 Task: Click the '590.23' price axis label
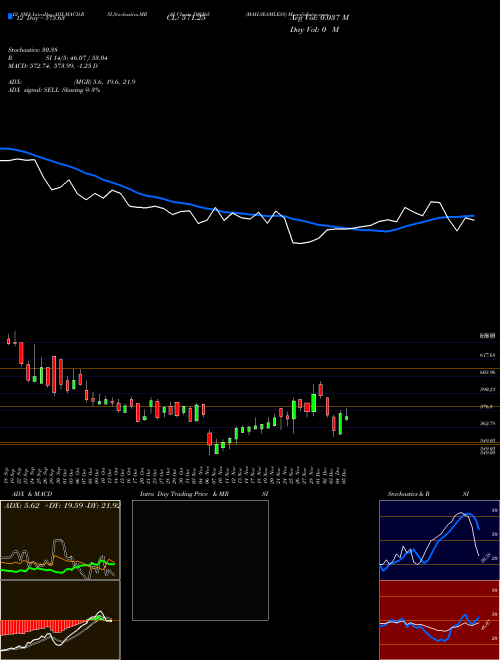(487, 390)
